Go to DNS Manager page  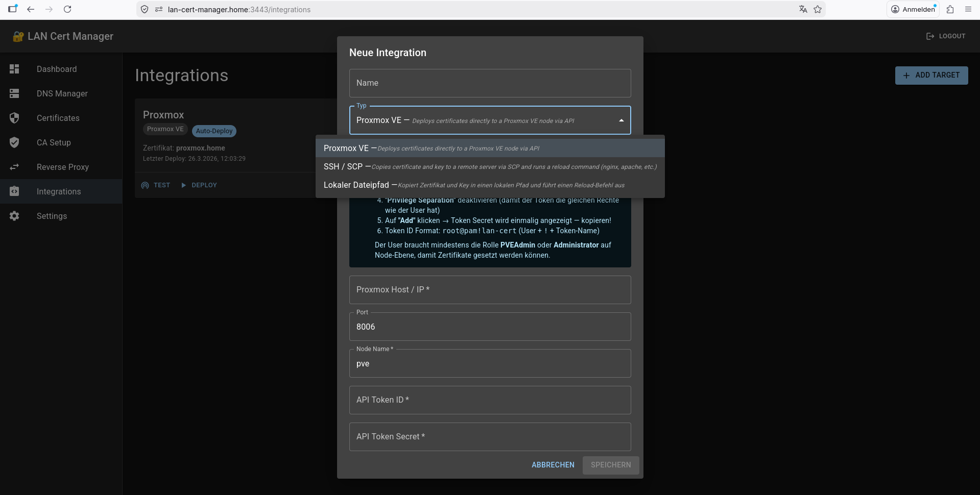coord(61,93)
